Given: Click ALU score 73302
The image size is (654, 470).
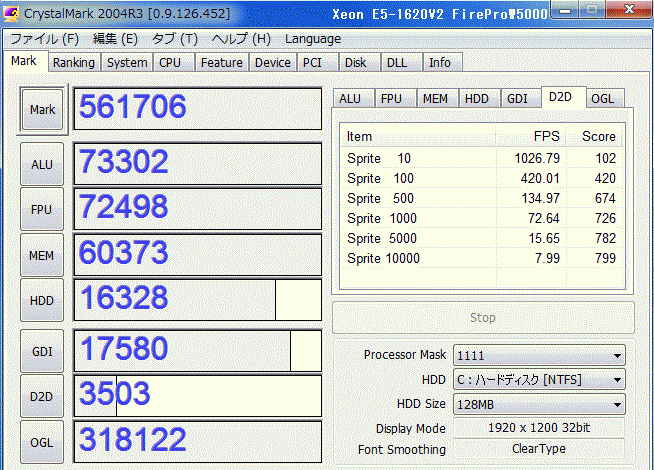Looking at the screenshot, I should click(198, 164).
